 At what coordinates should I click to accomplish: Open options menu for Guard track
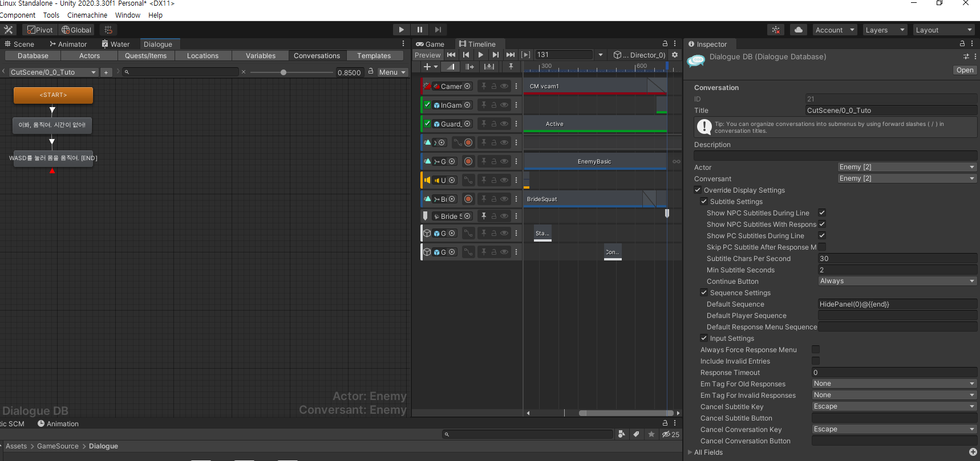[516, 124]
